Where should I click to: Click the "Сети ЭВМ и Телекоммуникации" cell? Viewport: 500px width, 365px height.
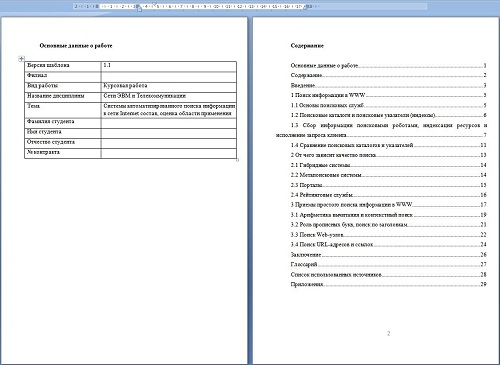[x=169, y=97]
